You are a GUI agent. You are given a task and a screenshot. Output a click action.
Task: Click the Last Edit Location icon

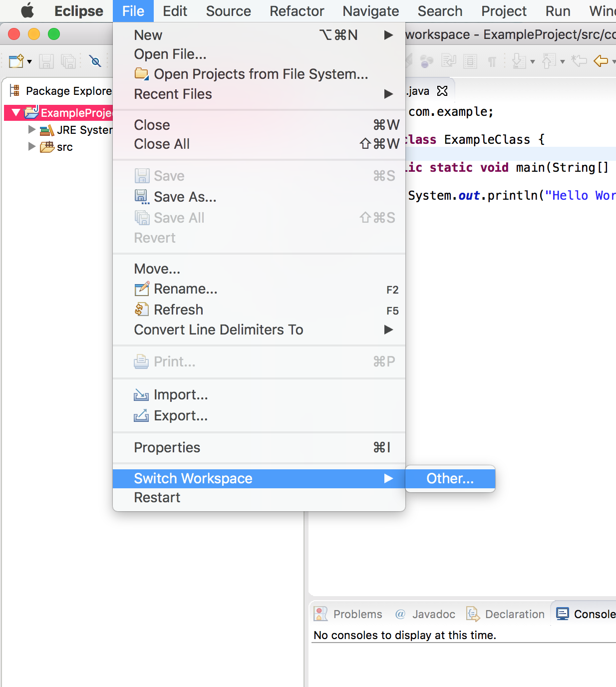point(579,61)
